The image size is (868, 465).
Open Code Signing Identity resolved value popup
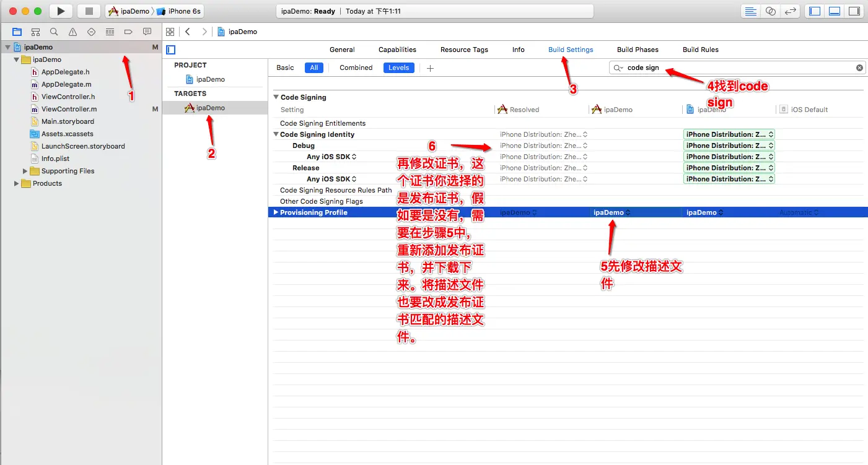(543, 134)
